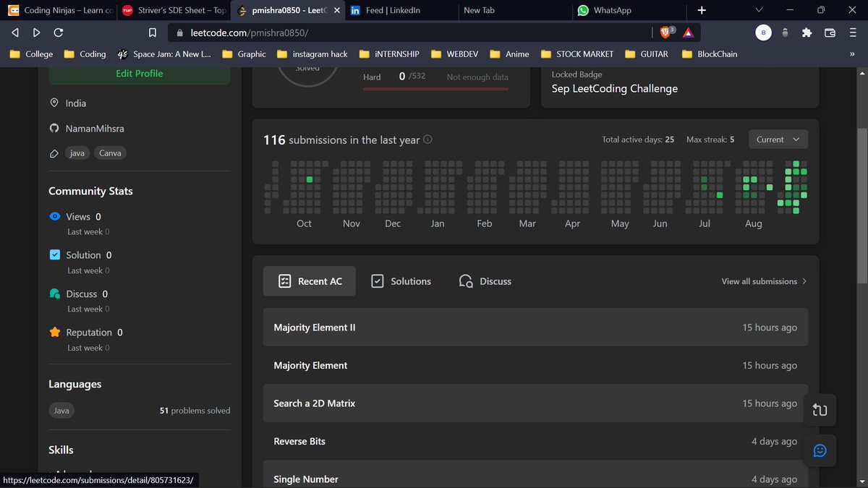Viewport: 868px width, 488px height.
Task: Click the Discuss speech bubble icon in Community Stats
Action: click(55, 294)
